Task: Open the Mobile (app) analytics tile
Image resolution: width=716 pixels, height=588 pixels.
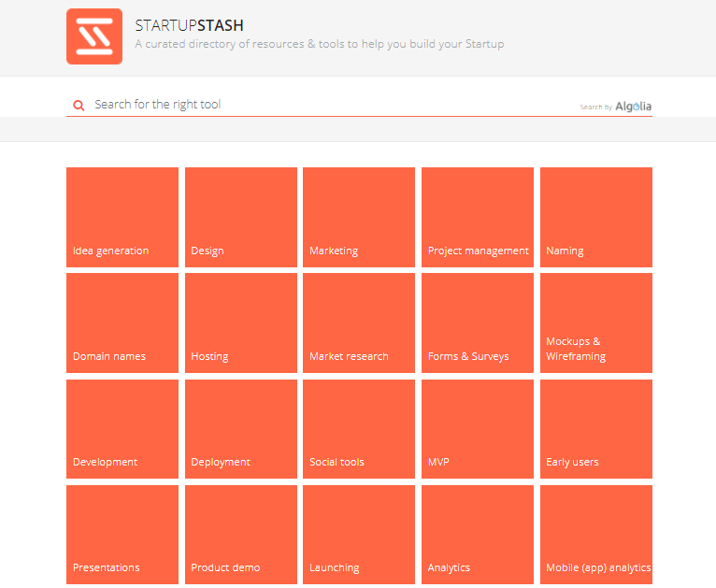Action: point(596,535)
